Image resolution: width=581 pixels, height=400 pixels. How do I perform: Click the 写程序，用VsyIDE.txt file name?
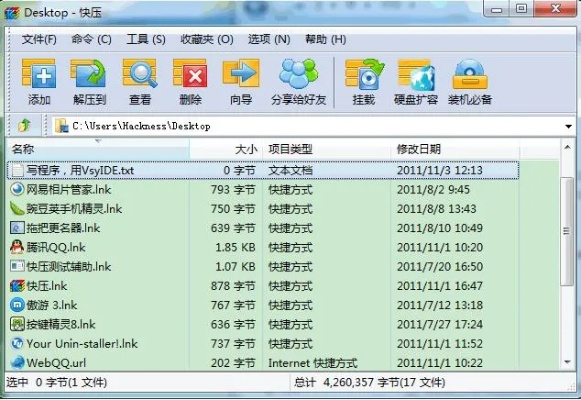(80, 170)
